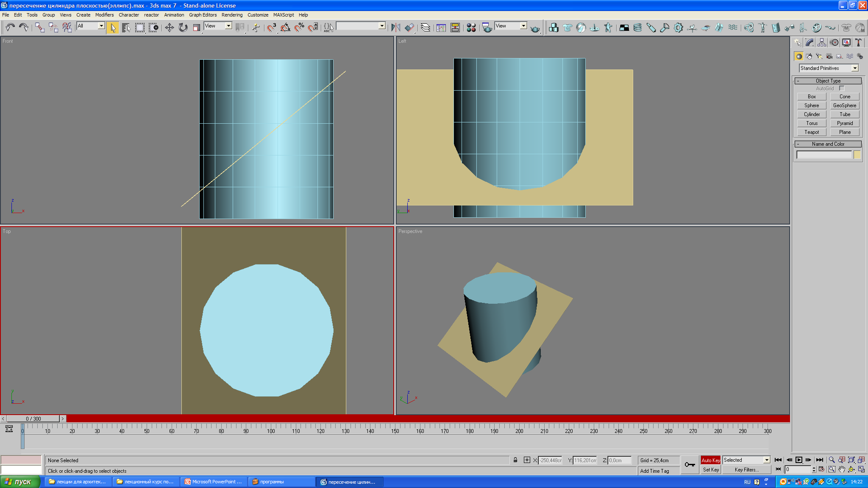Click the Pan hand viewport icon
The width and height of the screenshot is (868, 488).
click(x=841, y=469)
